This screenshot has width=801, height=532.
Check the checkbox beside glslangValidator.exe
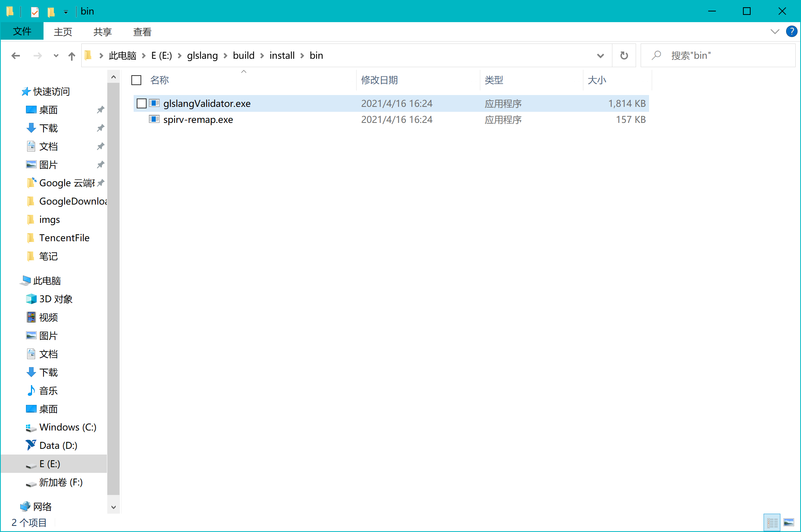pos(141,103)
